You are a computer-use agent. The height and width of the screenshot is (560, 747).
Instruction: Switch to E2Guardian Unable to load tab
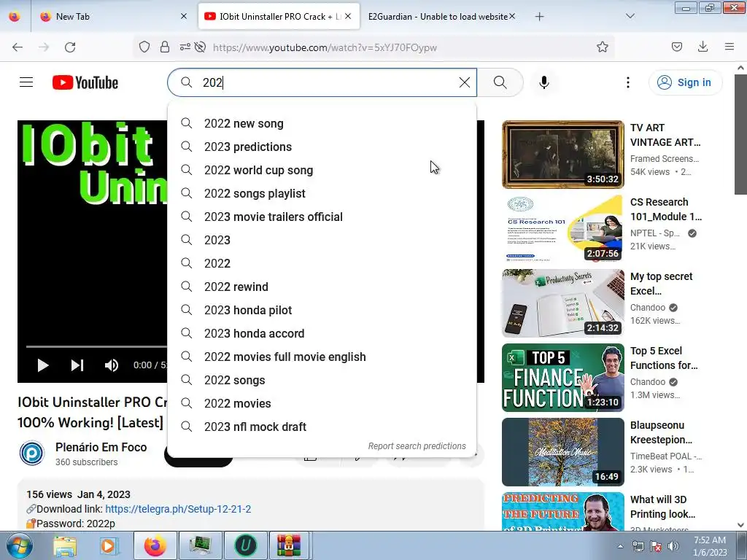(438, 17)
